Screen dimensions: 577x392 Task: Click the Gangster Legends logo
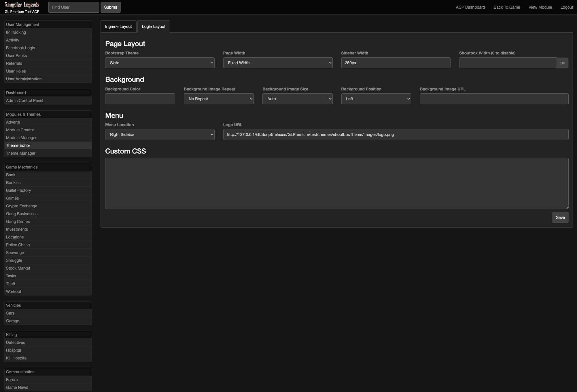[x=22, y=5]
